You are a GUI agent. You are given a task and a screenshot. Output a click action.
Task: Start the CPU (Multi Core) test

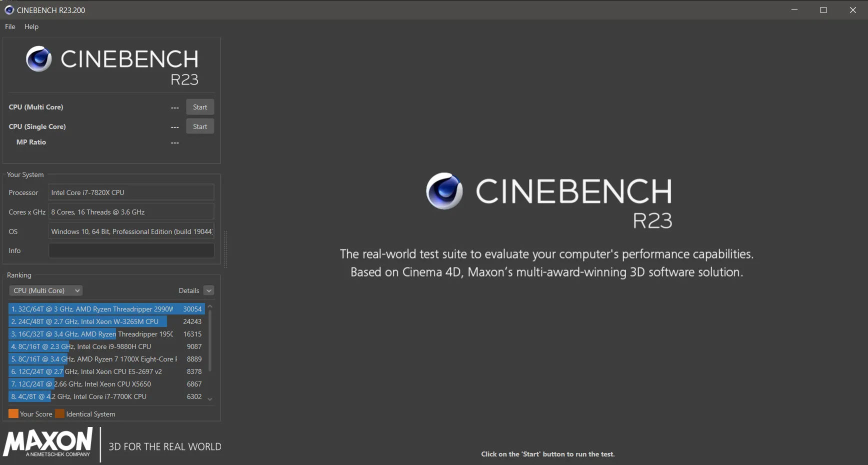tap(200, 107)
